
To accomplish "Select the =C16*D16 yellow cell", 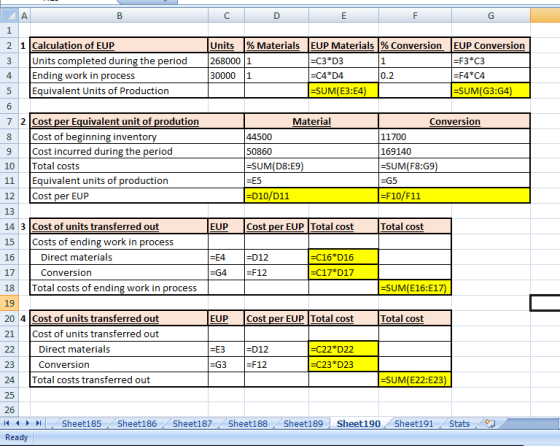I will [343, 257].
